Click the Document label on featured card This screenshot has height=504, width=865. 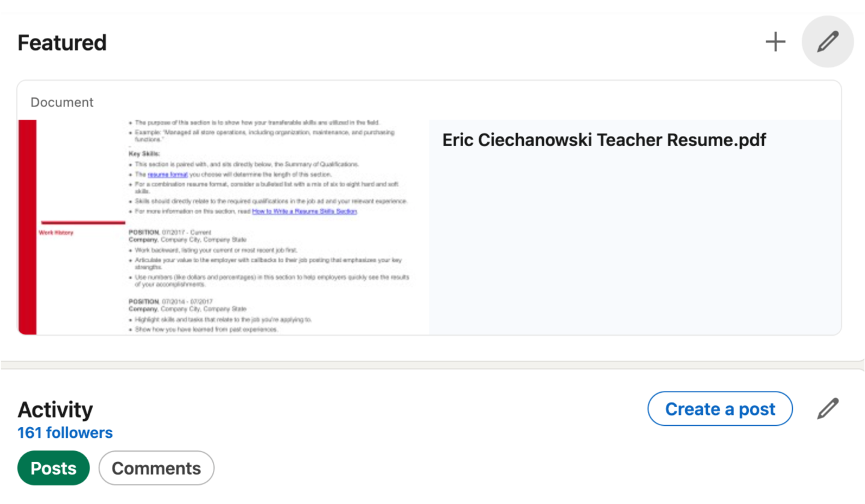pyautogui.click(x=62, y=102)
